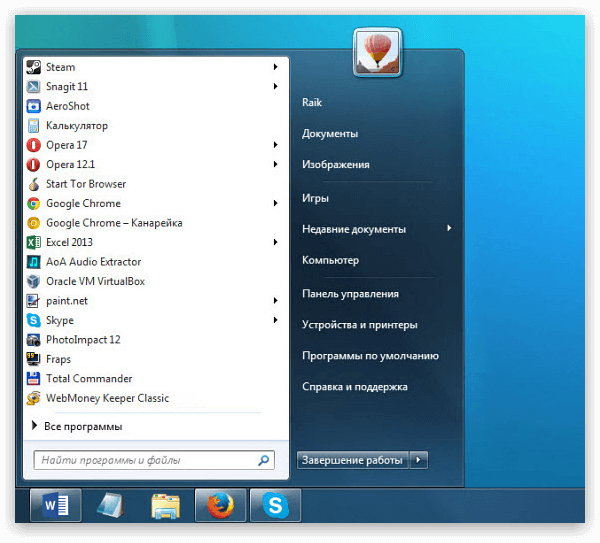Click the Snagit 11 icon

(34, 87)
